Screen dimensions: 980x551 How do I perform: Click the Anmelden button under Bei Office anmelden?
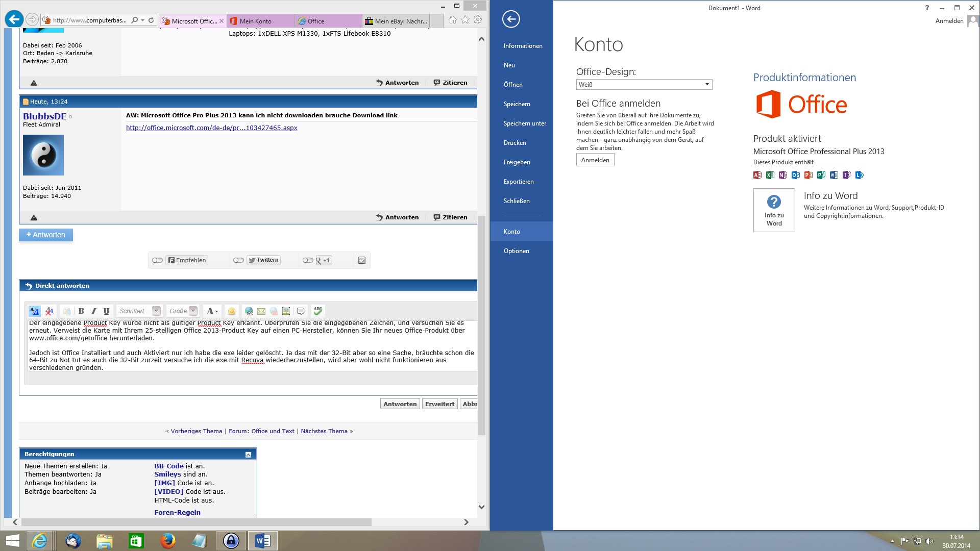click(595, 160)
